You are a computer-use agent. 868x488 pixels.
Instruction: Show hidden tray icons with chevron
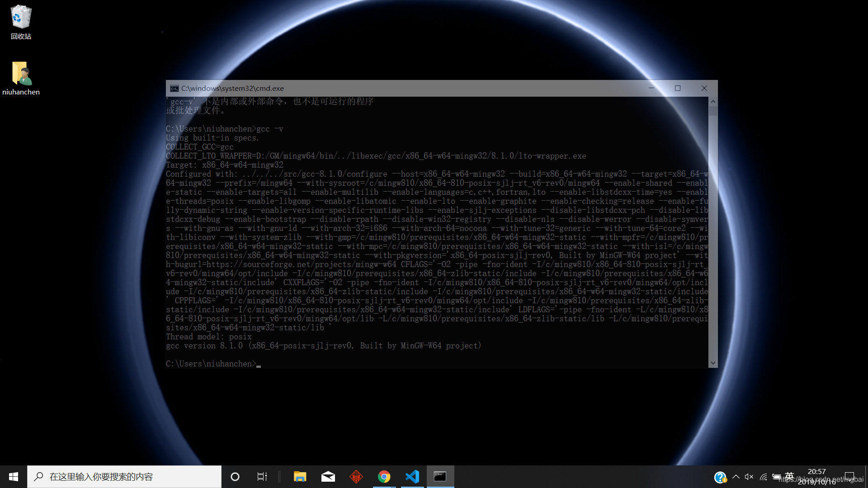(736, 477)
